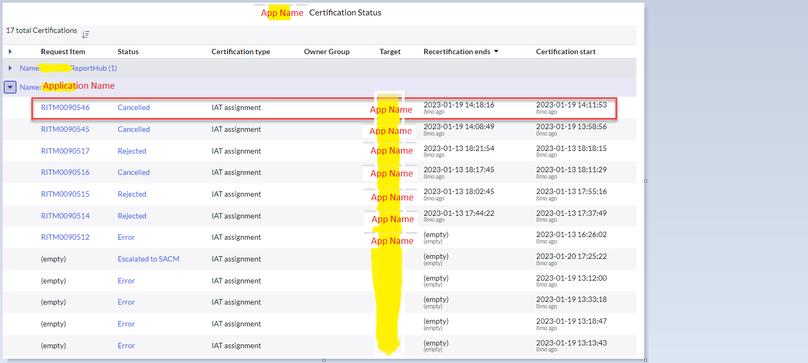Viewport: 808px width, 363px height.
Task: Click Rejected status of RITM0090514
Action: pos(132,216)
